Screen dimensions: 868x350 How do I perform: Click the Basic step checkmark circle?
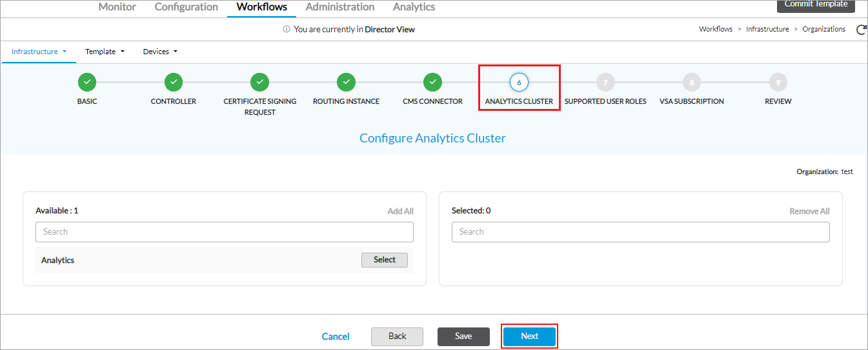pos(87,83)
